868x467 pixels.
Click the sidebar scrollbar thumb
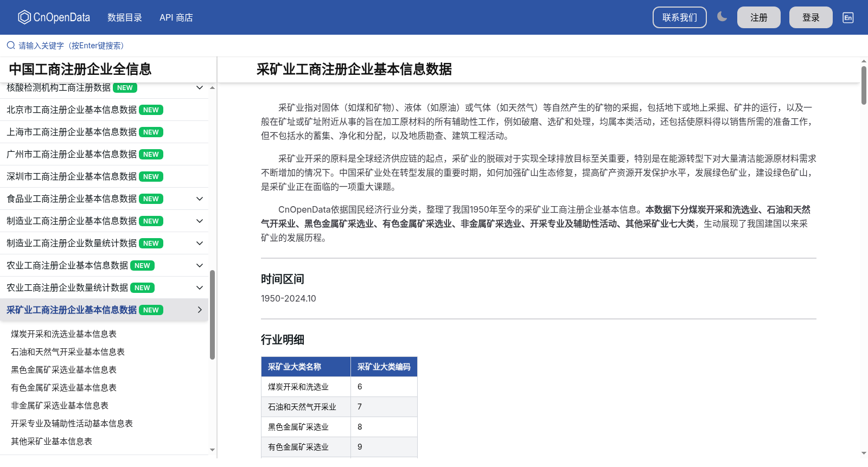[213, 315]
